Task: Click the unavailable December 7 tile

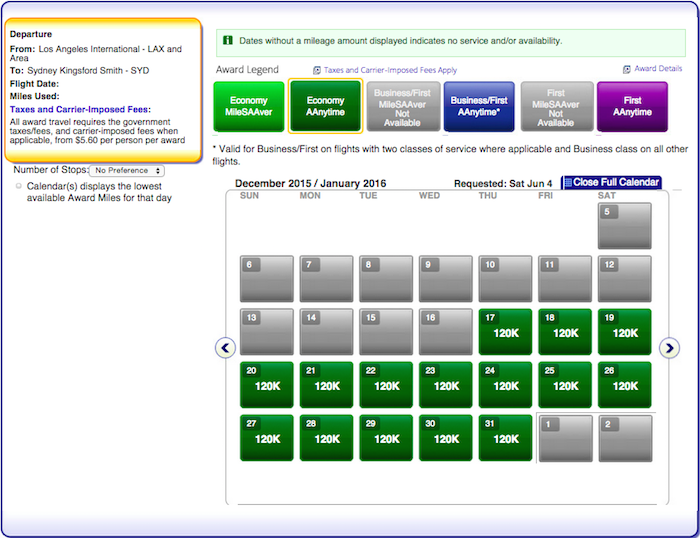Action: coord(326,279)
